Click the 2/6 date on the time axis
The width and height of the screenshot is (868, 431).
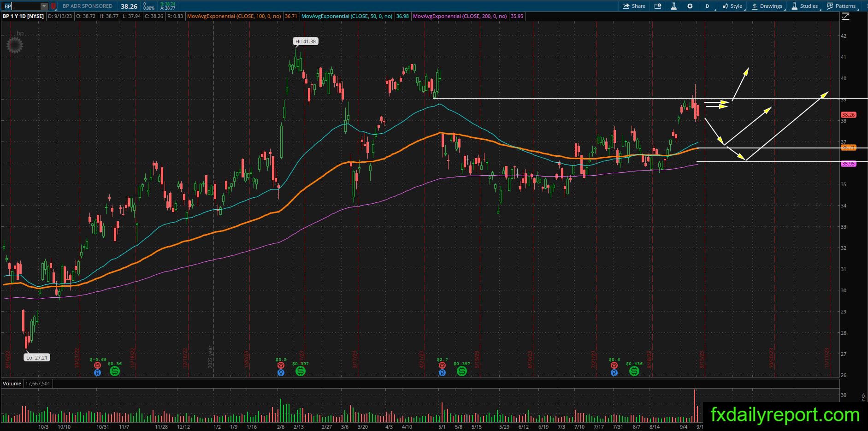(281, 427)
